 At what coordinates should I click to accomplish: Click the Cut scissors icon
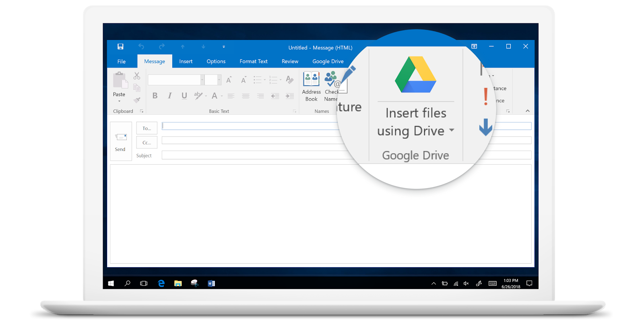coord(137,76)
